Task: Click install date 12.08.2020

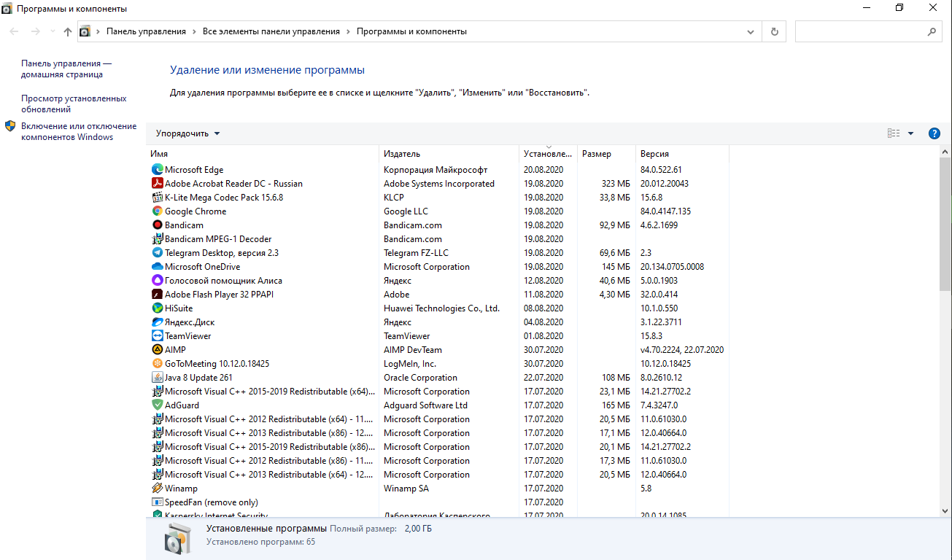Action: tap(543, 281)
